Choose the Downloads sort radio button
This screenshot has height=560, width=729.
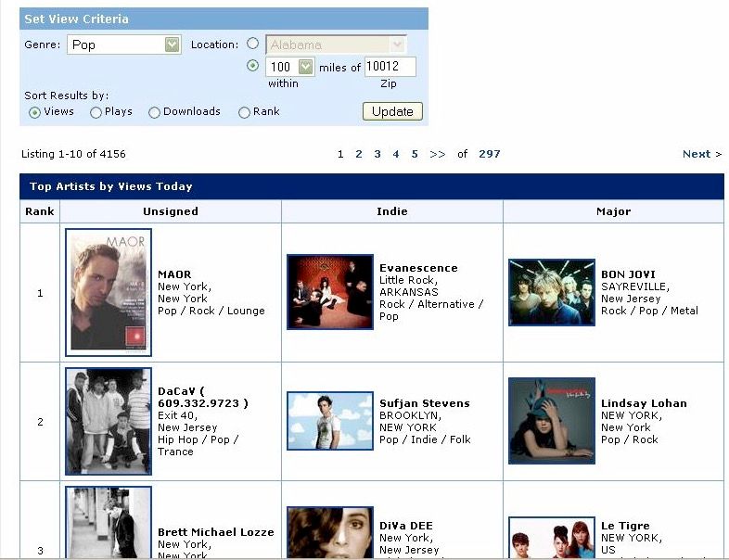click(155, 112)
